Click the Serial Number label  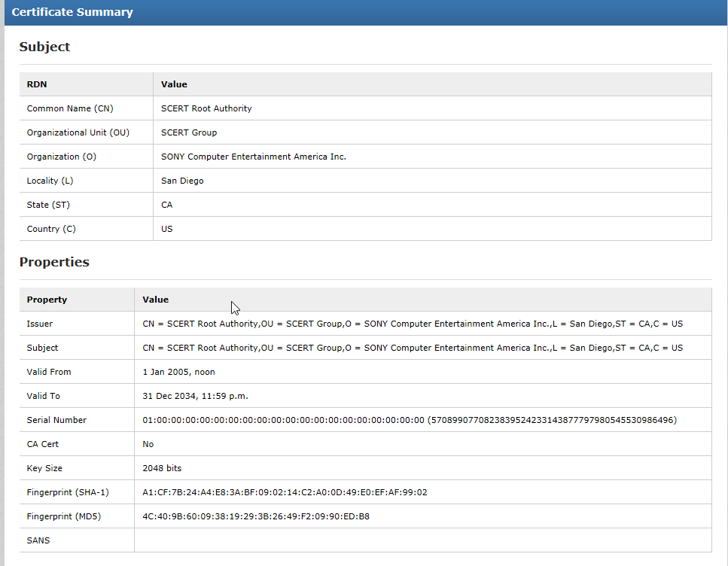[x=56, y=420]
